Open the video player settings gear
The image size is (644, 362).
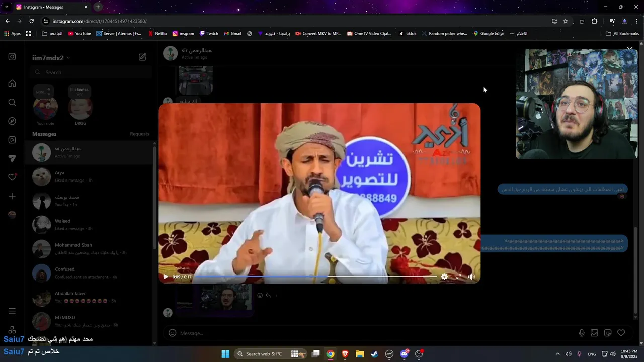point(444,277)
